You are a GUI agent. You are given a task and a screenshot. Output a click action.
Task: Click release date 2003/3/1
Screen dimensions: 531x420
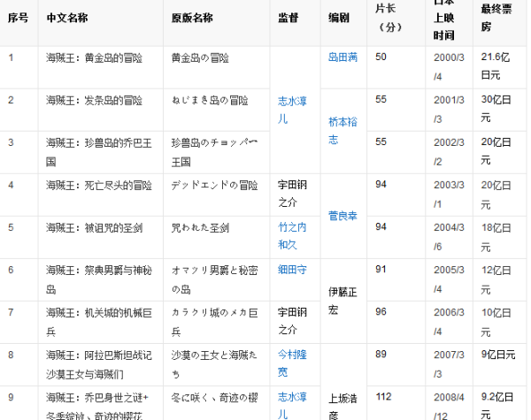coord(449,195)
